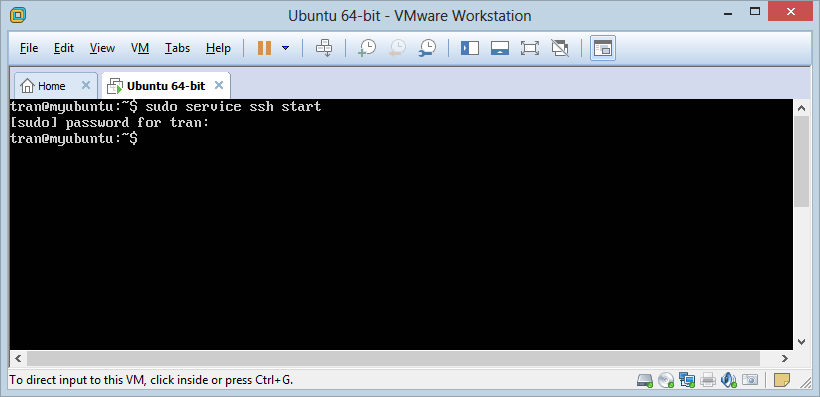Viewport: 820px width, 397px height.
Task: Click the orange Suspend (pause) VM button
Action: 264,48
